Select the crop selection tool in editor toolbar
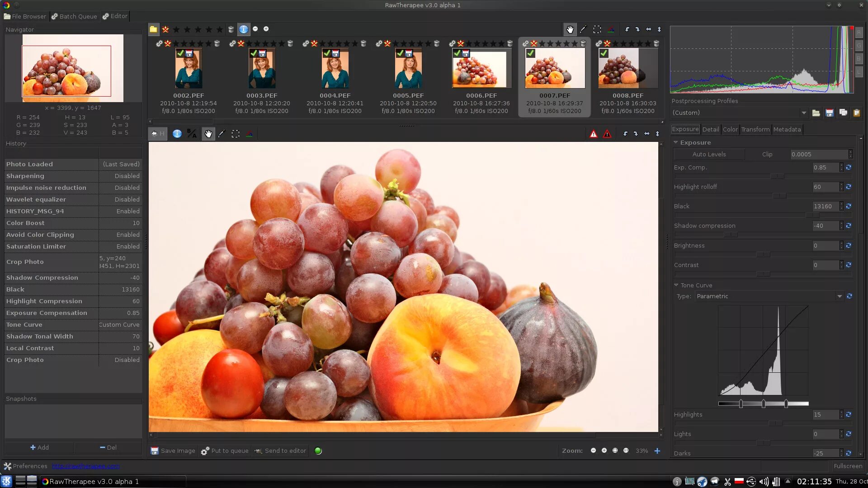The image size is (868, 488). point(236,134)
